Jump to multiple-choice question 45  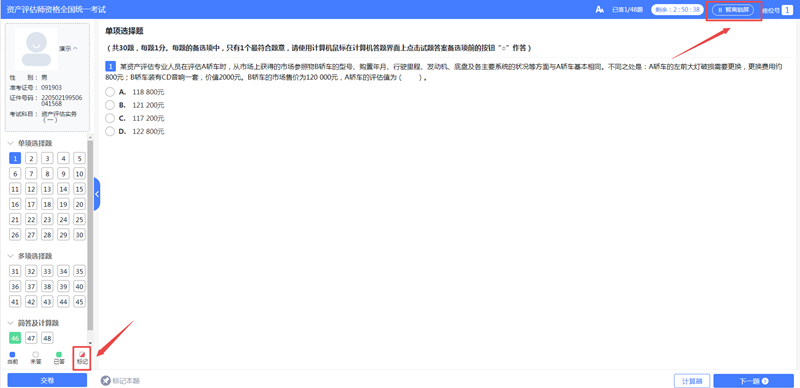(x=79, y=302)
